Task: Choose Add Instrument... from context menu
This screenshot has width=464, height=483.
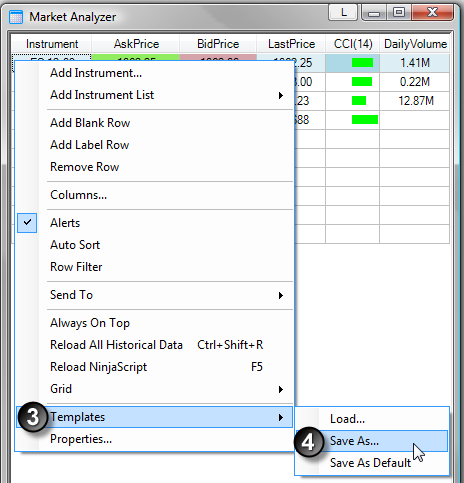Action: 154,73
